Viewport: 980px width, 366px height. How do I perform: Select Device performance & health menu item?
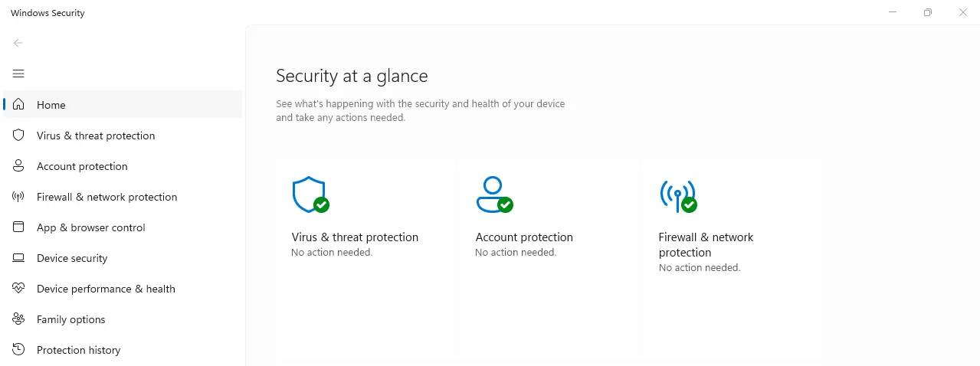[106, 289]
